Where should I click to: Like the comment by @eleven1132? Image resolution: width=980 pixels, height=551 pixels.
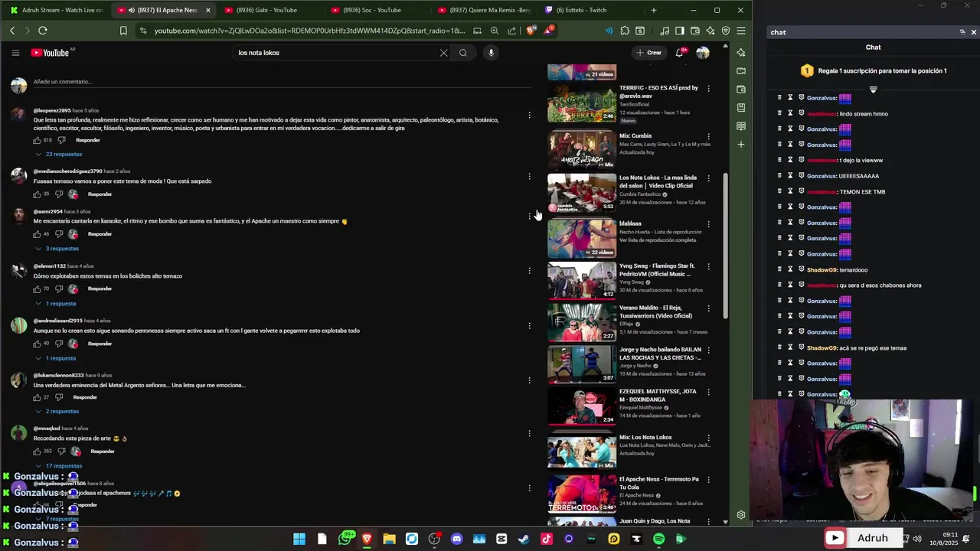pos(37,289)
